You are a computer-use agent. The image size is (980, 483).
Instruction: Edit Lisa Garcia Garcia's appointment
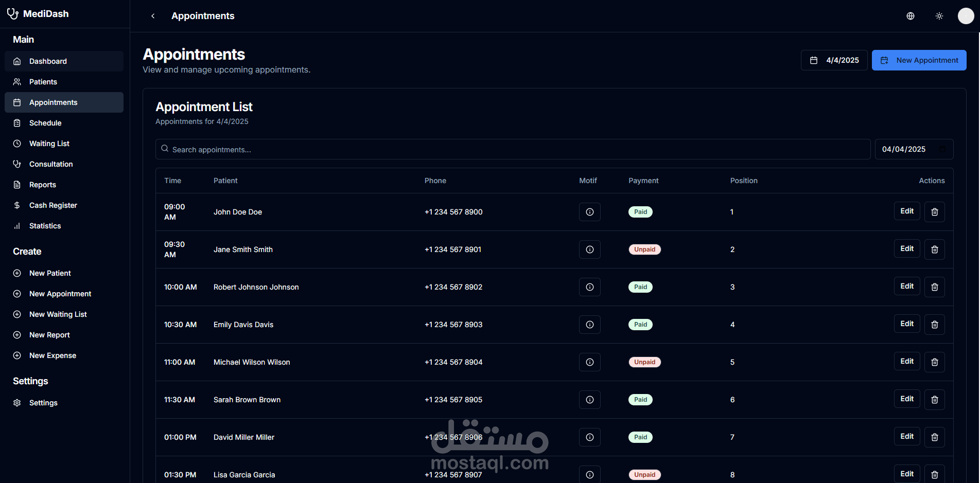pos(907,474)
